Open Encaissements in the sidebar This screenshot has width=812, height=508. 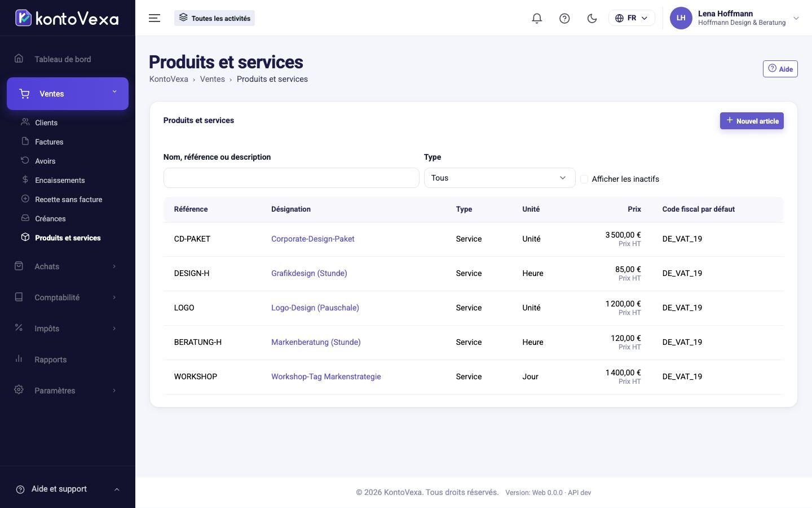click(x=60, y=180)
